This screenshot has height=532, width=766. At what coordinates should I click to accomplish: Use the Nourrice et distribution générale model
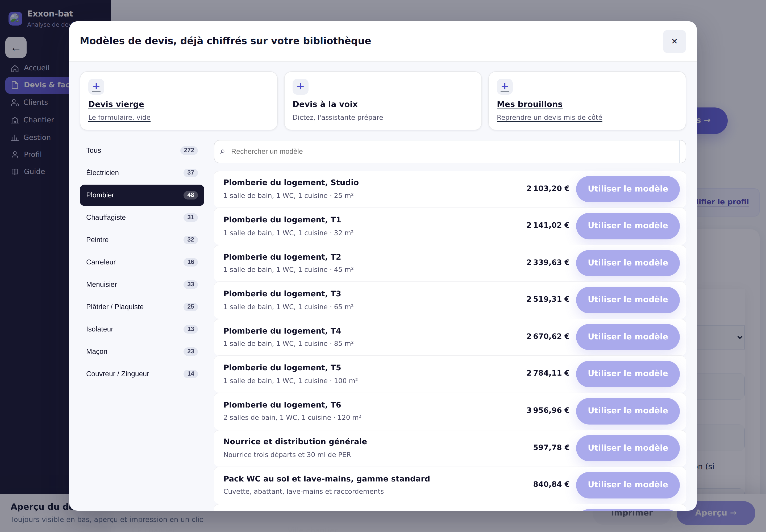(x=628, y=448)
